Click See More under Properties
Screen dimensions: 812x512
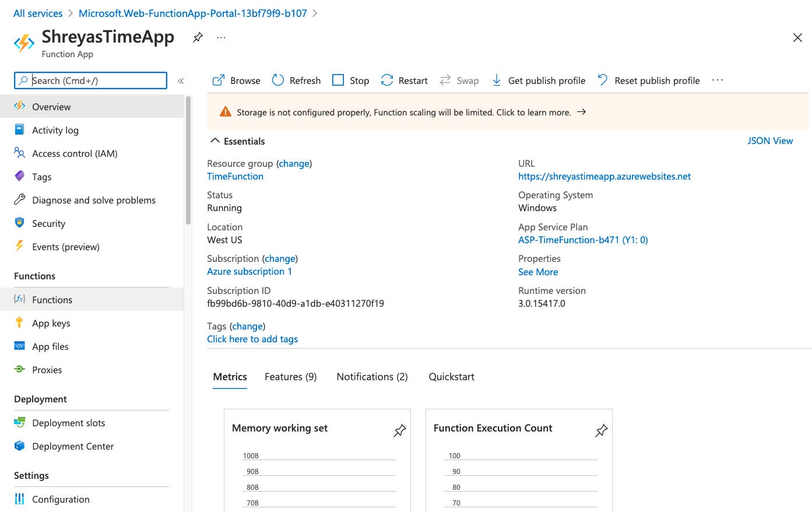(x=538, y=272)
